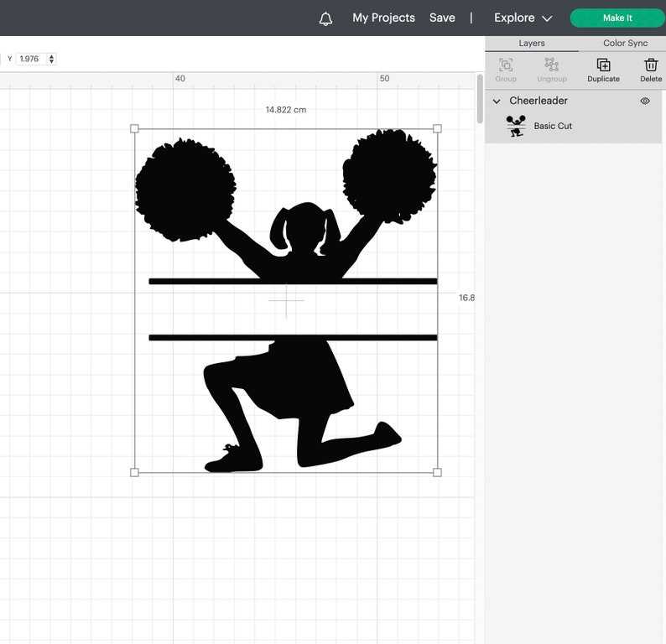Viewport: 666px width, 644px height.
Task: Switch to the Color Sync tab
Action: (x=625, y=44)
